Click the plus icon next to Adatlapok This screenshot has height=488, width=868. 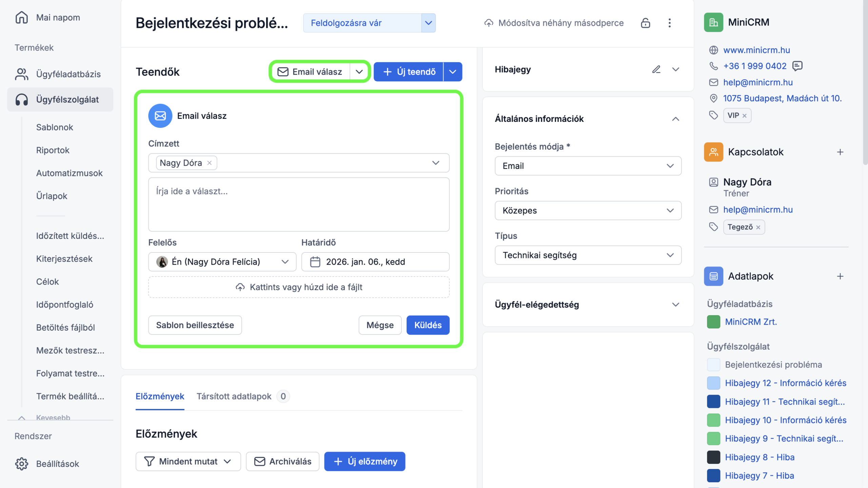[x=840, y=276]
